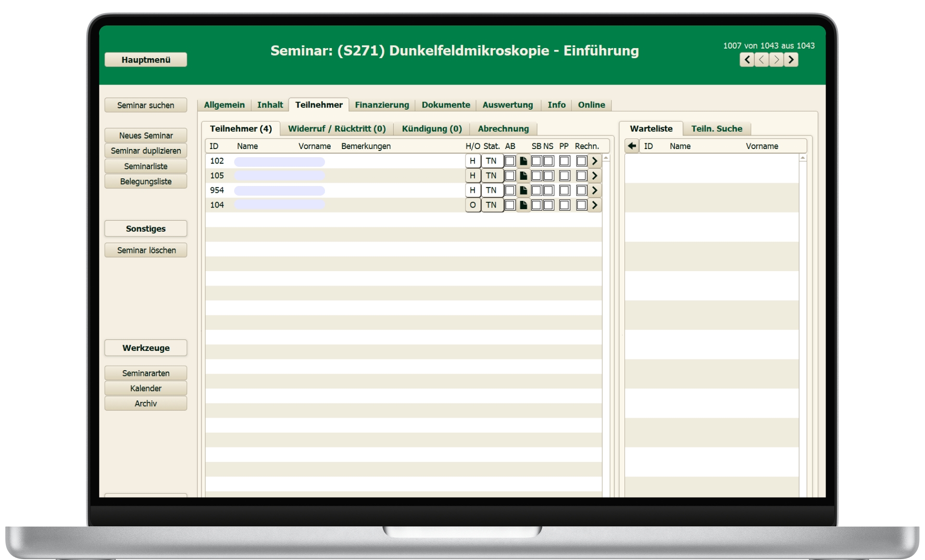Click document icon for participant 104
This screenshot has height=560, width=925.
(x=523, y=205)
